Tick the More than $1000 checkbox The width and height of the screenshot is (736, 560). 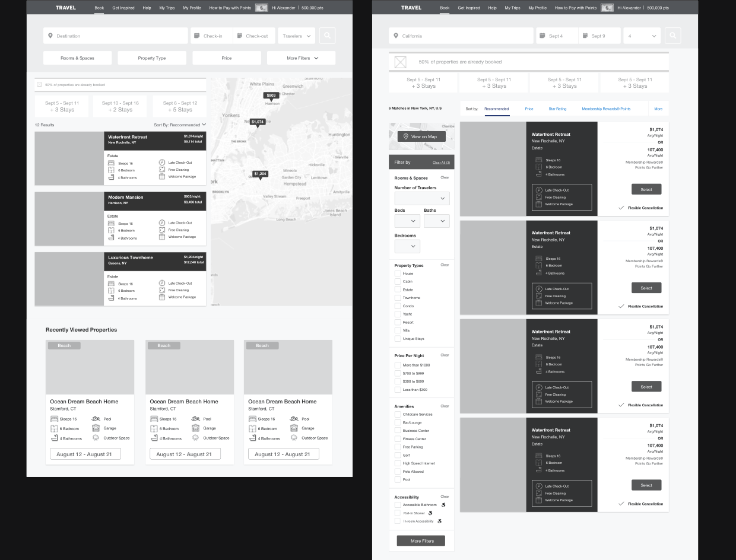(398, 365)
